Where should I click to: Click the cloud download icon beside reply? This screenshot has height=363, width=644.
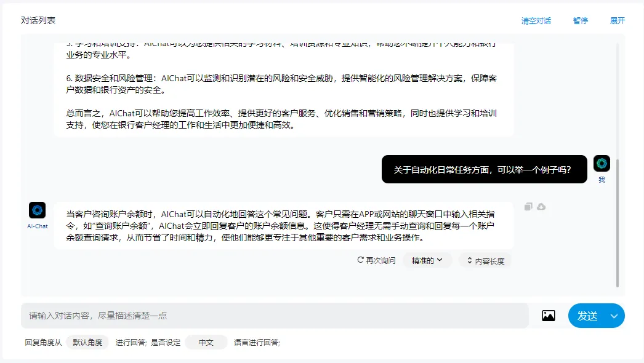coord(541,207)
